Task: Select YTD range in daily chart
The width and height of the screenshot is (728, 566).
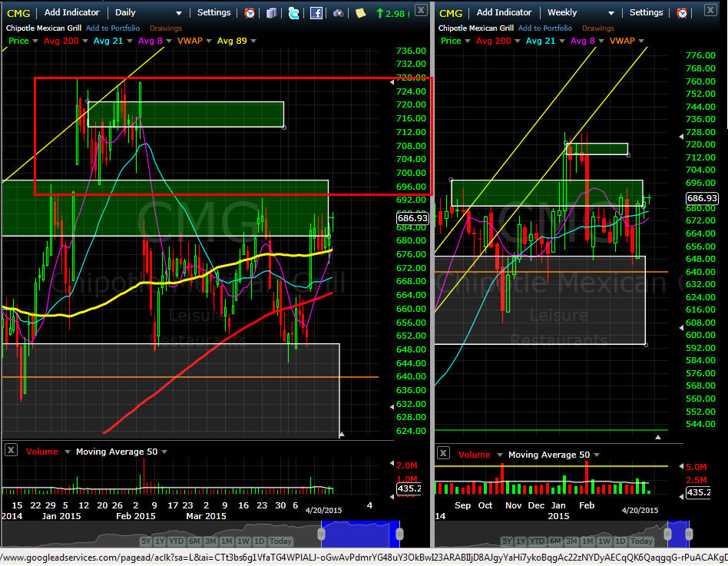Action: [176, 541]
